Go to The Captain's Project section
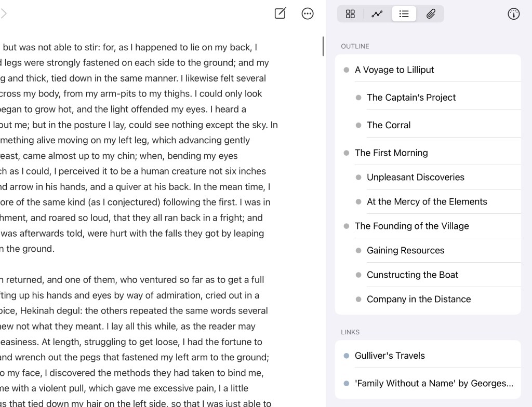This screenshot has width=532, height=407. pos(411,97)
